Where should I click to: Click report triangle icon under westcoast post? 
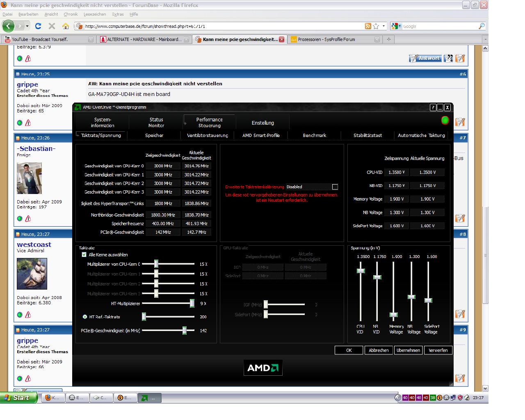point(28,315)
